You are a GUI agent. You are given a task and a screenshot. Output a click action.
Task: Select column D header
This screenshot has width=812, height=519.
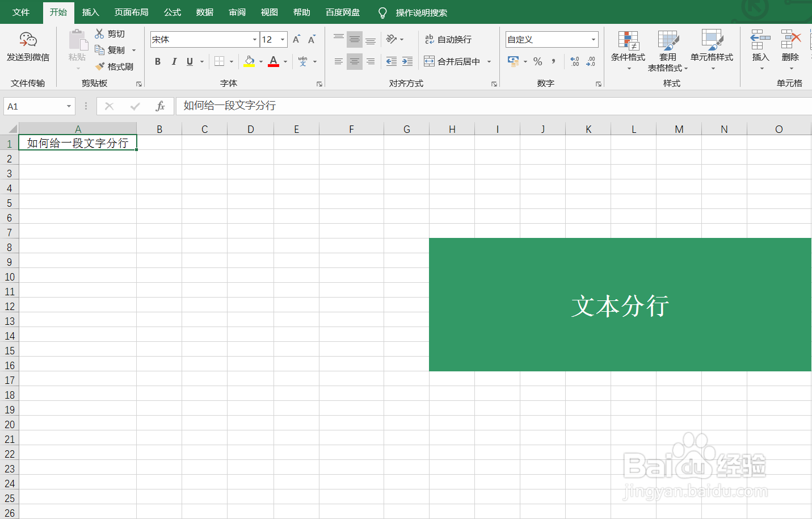point(250,129)
